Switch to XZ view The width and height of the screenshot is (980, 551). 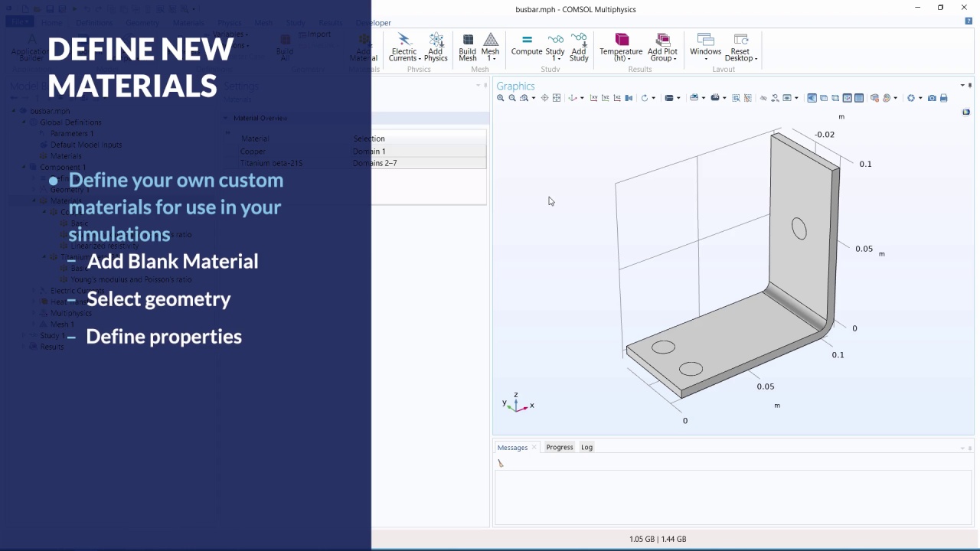pyautogui.click(x=617, y=98)
